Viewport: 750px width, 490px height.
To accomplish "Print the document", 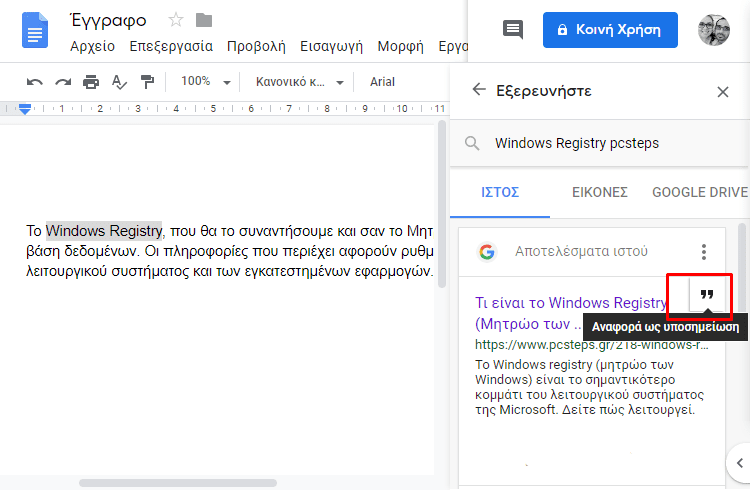I will (91, 82).
